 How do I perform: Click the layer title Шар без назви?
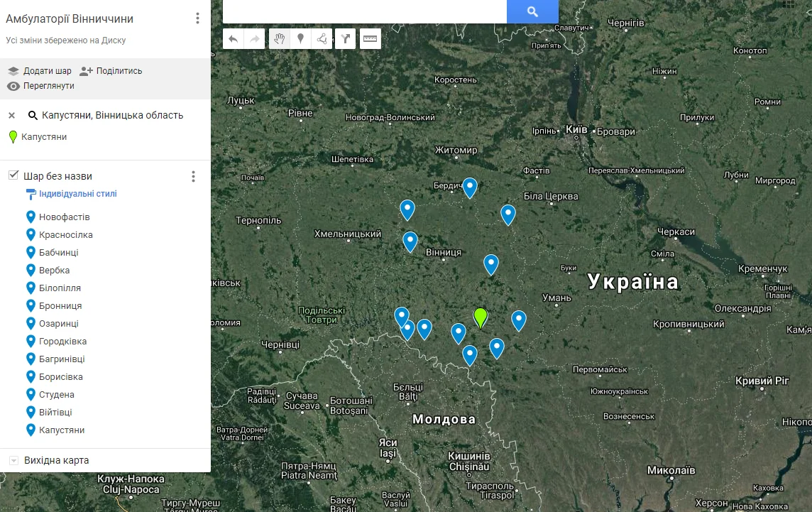[x=57, y=176]
